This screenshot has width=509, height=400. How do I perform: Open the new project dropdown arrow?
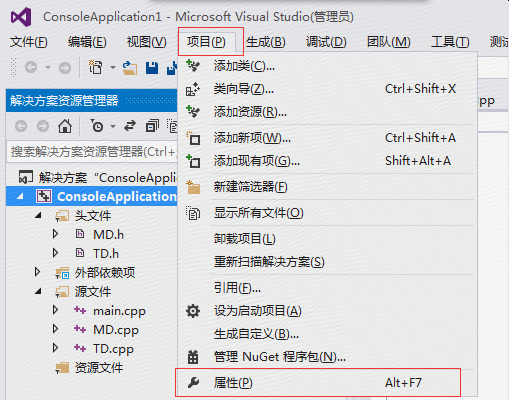click(113, 68)
